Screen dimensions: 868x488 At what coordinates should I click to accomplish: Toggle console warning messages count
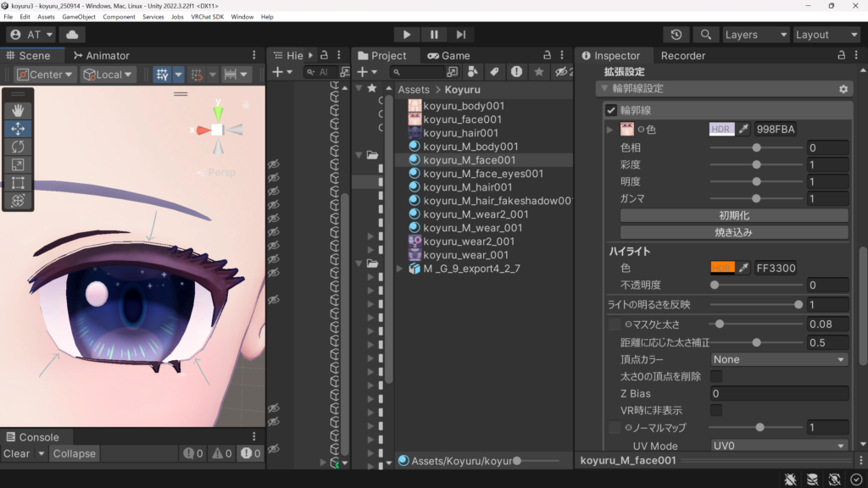click(222, 454)
